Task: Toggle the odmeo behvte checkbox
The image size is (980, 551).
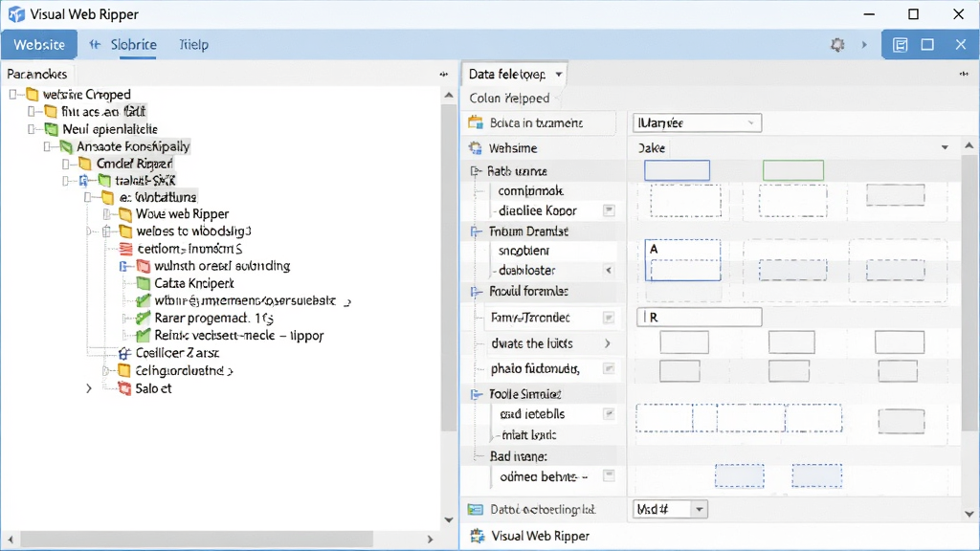Action: [x=609, y=476]
